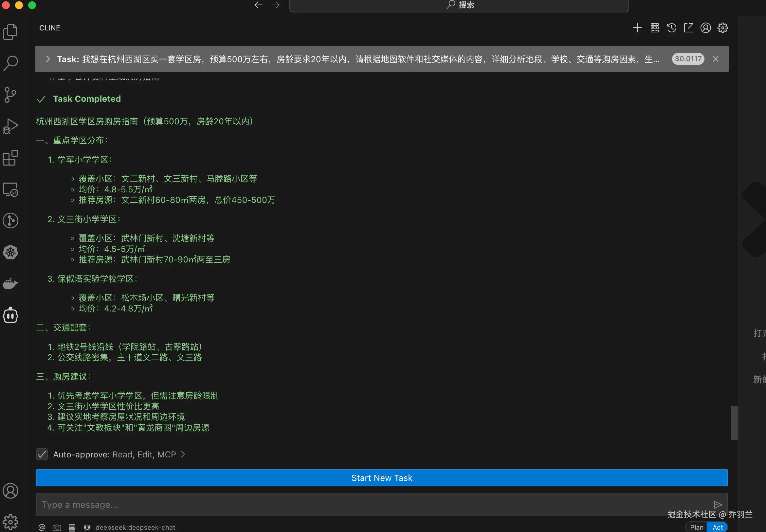This screenshot has width=766, height=532.
Task: Click Start New Task button
Action: coord(381,477)
